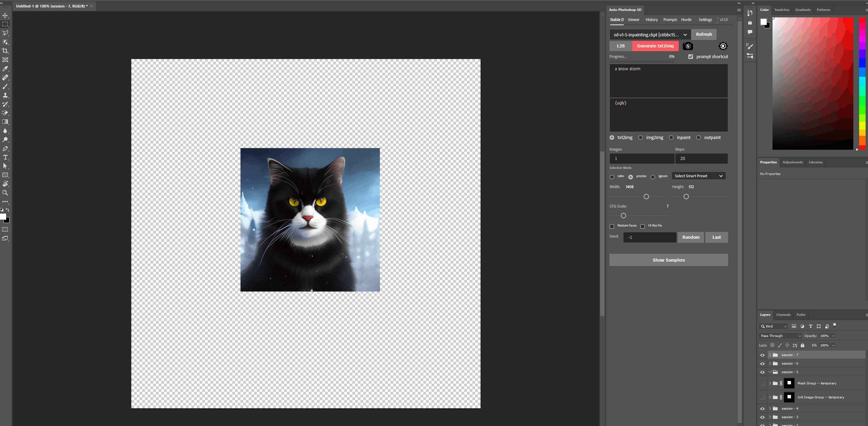Viewport: 868px width, 426px height.
Task: Expand the session - 4 layer group
Action: (770, 409)
